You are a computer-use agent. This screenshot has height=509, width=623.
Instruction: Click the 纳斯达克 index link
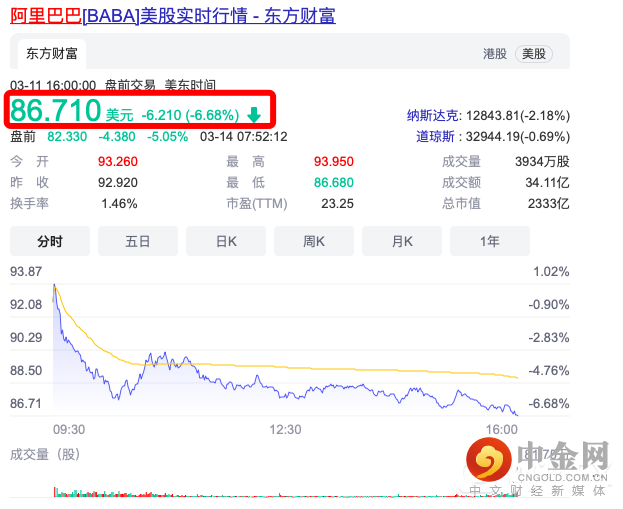(433, 116)
